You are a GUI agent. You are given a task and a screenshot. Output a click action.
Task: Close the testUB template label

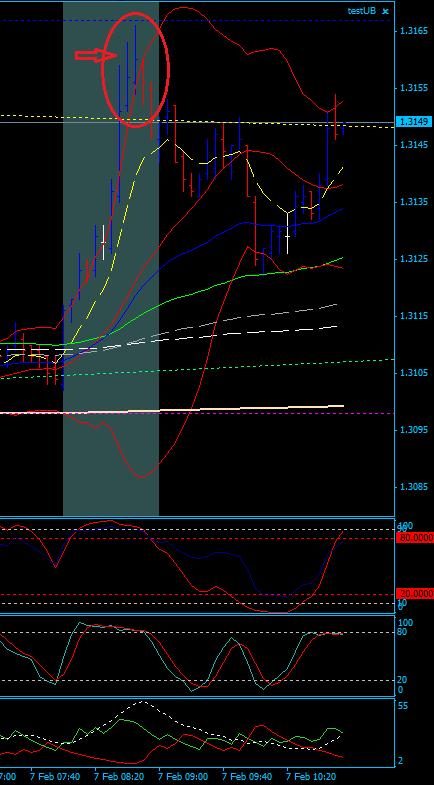coord(385,11)
